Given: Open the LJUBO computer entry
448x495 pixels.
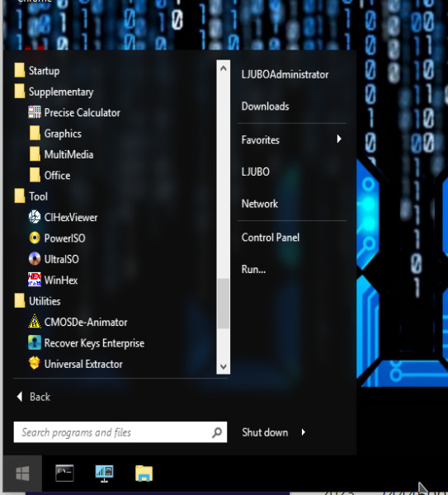Looking at the screenshot, I should (x=256, y=172).
